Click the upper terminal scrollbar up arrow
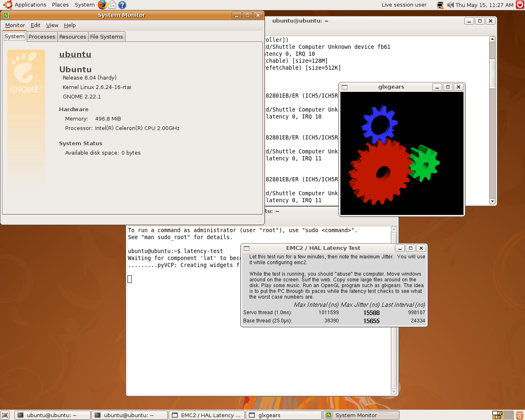The image size is (525, 420). [492, 39]
